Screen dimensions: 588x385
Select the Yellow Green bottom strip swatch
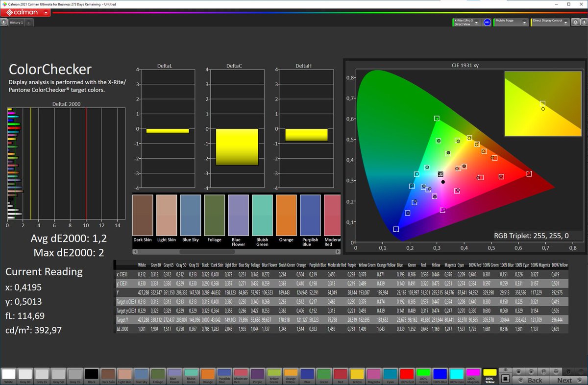[x=274, y=376]
